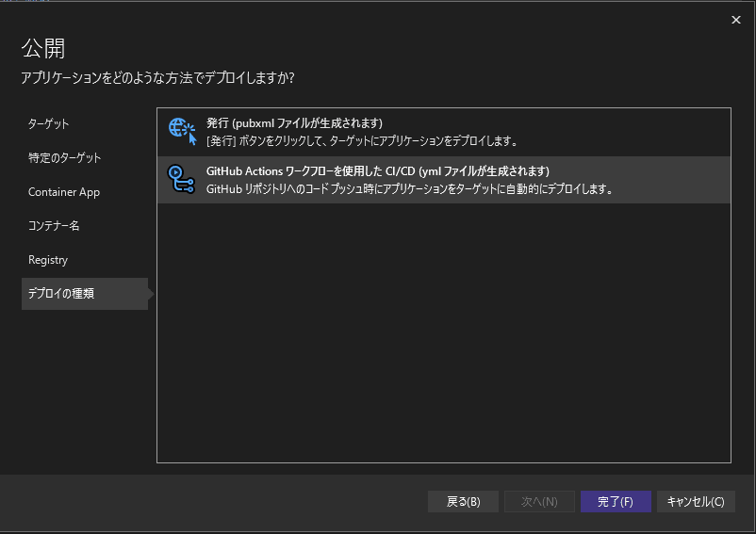Image resolution: width=756 pixels, height=534 pixels.
Task: Select 発行 (pubxml ファイルが生成されます) option
Action: (x=444, y=133)
